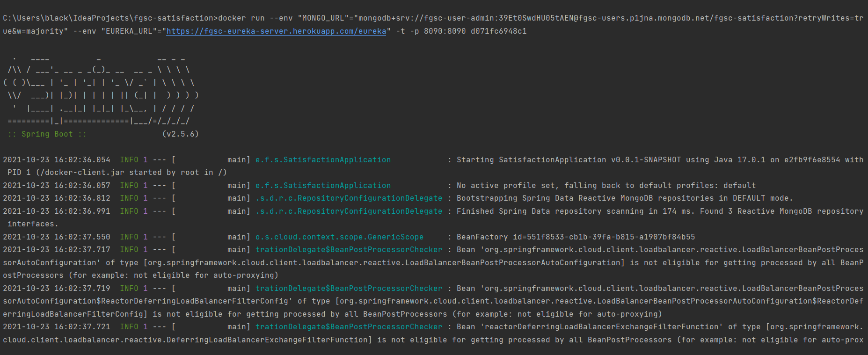Click 'PID 1 (/docker-client.jar started by root' text
The image size is (868, 355).
103,173
